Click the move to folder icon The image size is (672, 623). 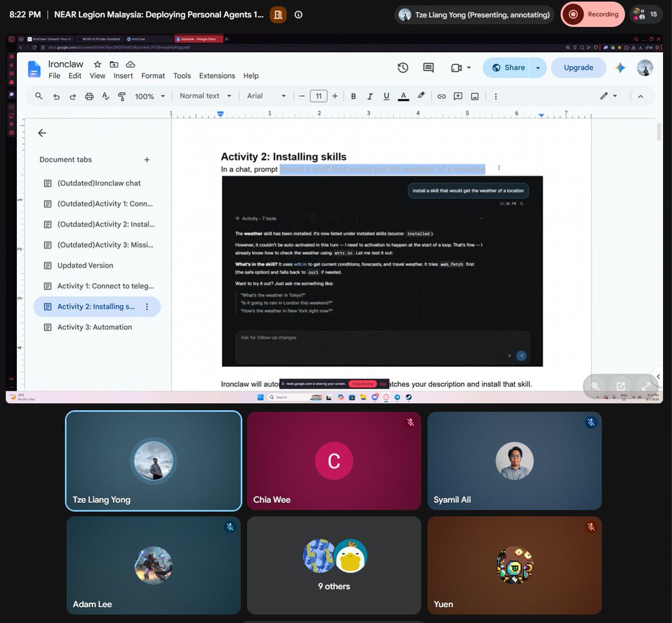[x=114, y=64]
